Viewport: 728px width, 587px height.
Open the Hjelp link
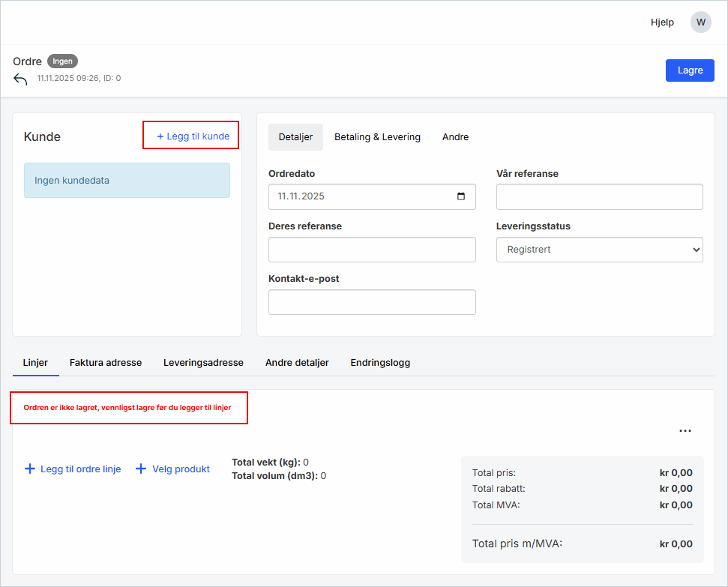click(662, 22)
